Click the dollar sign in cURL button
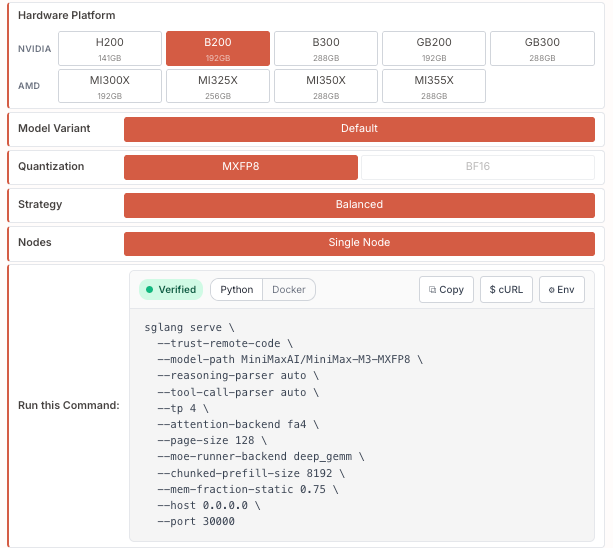 pos(493,290)
